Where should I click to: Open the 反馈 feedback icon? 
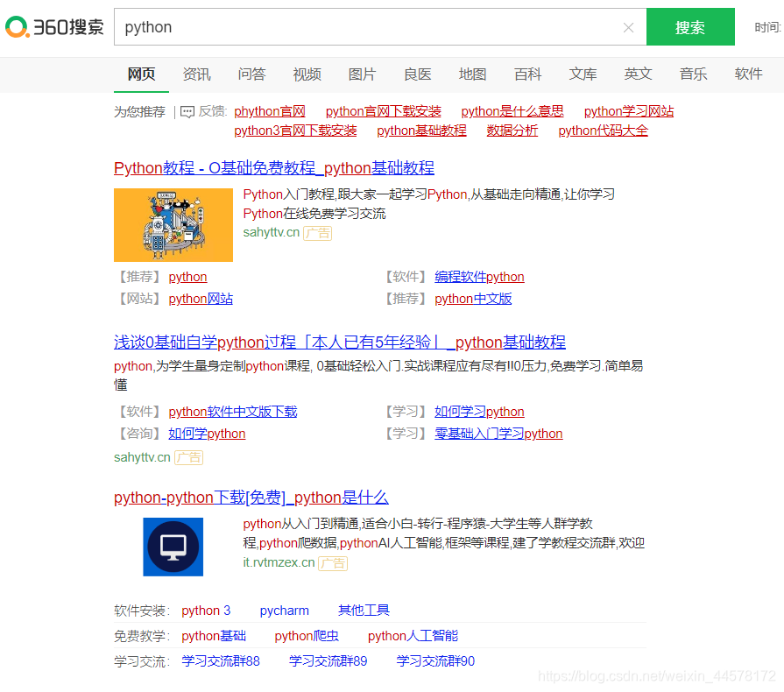coord(187,111)
